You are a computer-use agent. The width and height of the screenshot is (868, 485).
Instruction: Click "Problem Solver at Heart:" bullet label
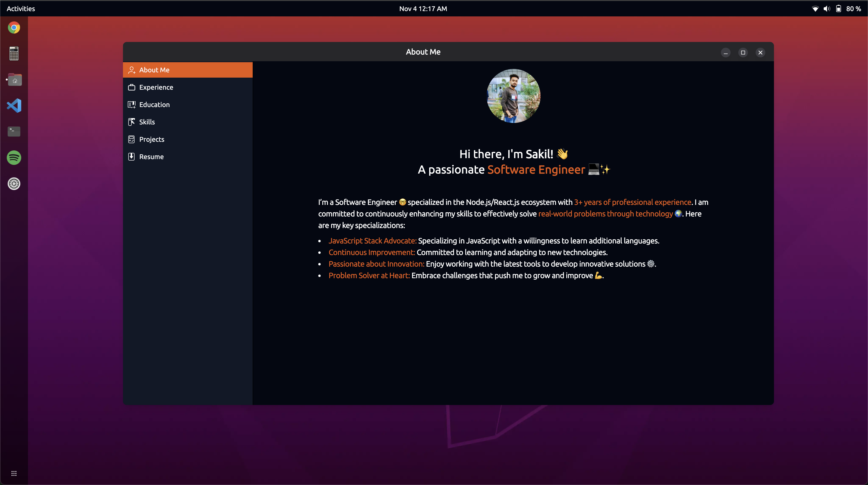[x=369, y=276]
